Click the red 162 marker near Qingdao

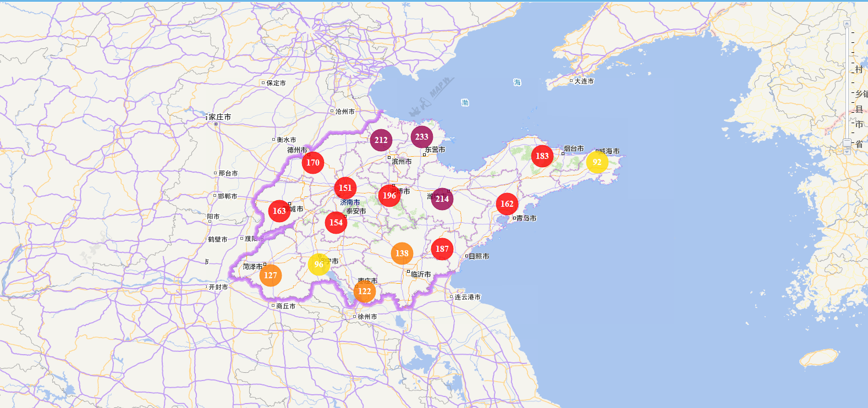pyautogui.click(x=507, y=204)
